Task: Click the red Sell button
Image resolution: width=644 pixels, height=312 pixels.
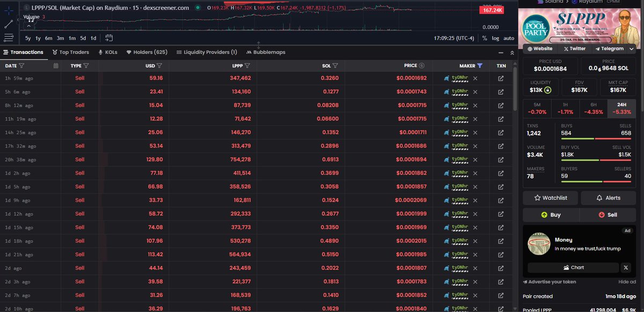Action: tap(609, 215)
